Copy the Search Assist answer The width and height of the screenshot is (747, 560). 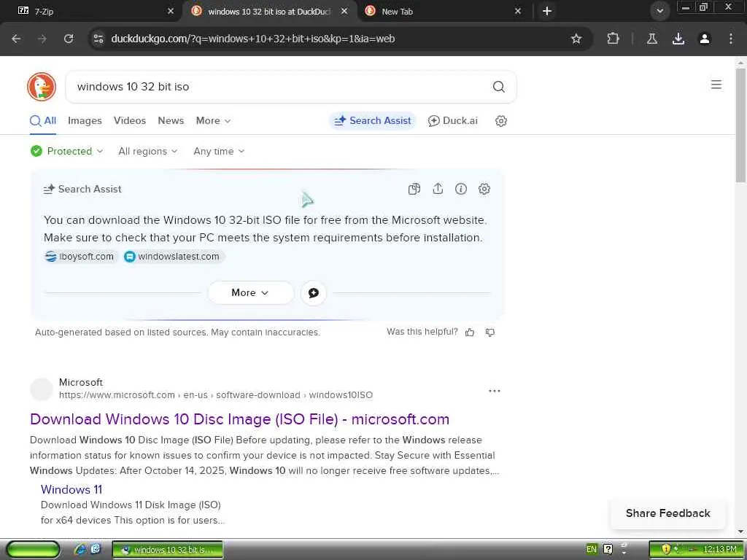(x=414, y=189)
